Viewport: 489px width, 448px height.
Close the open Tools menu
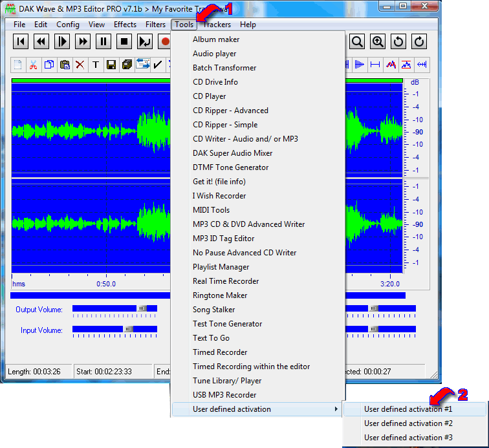[x=184, y=25]
